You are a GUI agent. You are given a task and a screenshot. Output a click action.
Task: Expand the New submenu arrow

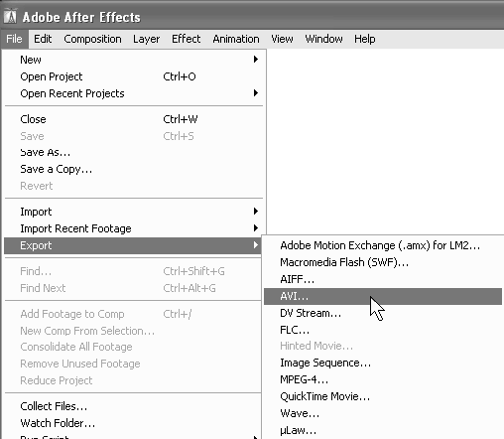(x=255, y=60)
